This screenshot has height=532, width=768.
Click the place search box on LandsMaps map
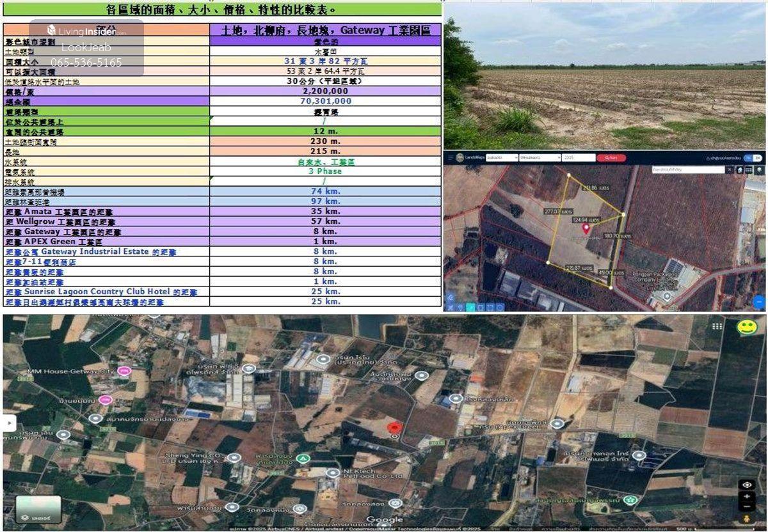686,169
